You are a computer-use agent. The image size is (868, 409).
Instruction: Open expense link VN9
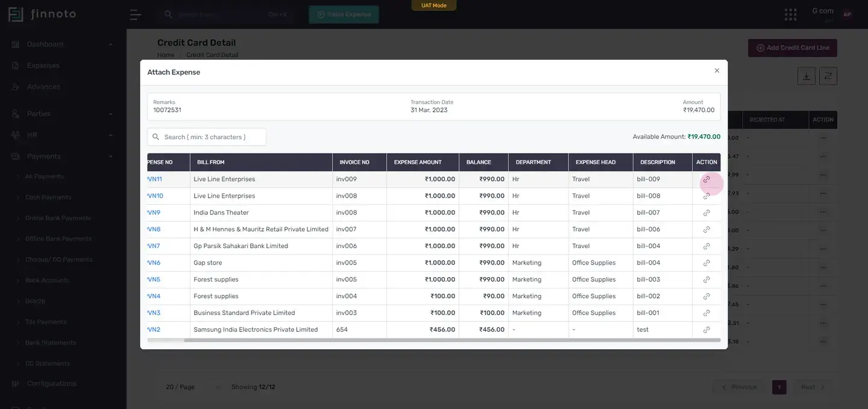coord(154,213)
